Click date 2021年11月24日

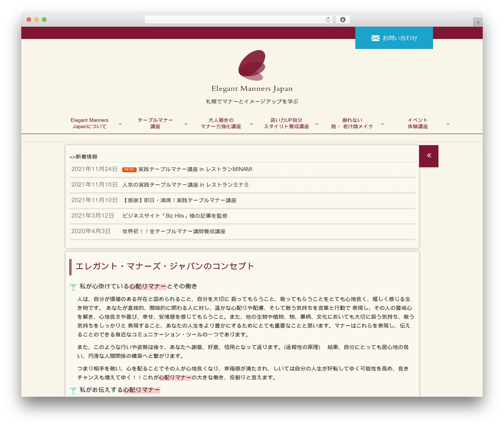(94, 169)
